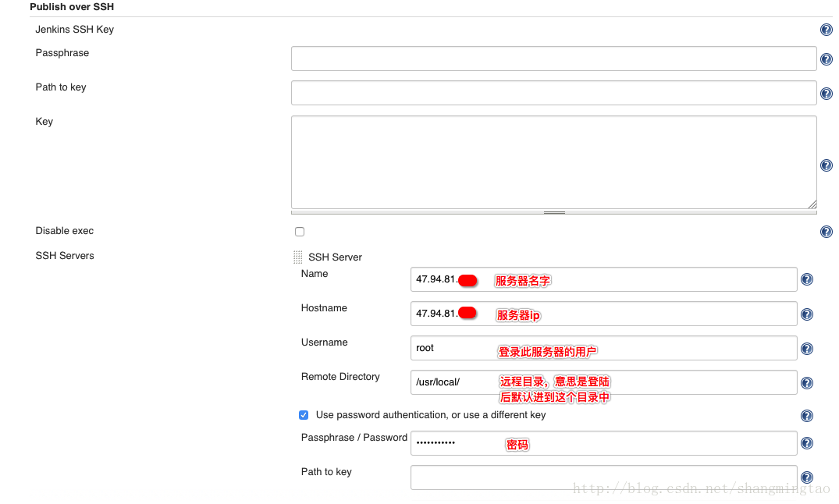Open help icon for Disable exec
Screen dimensions: 839x504
[x=827, y=232]
